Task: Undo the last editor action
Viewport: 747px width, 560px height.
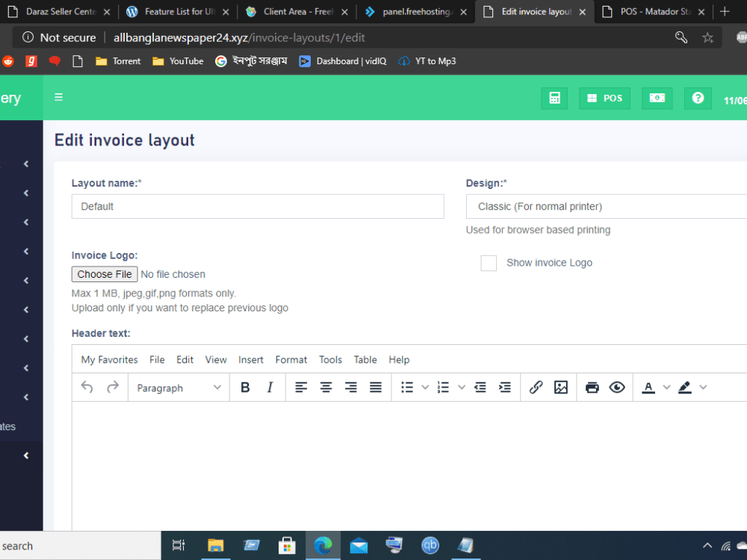Action: click(x=87, y=387)
